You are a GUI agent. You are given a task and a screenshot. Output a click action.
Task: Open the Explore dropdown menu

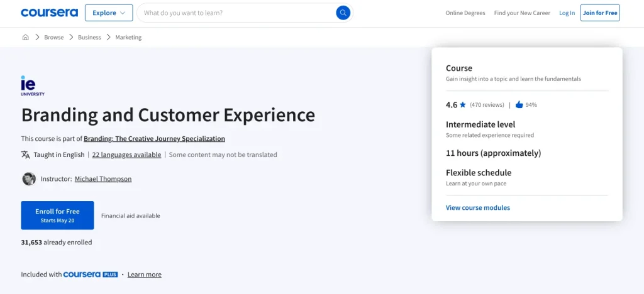pyautogui.click(x=109, y=13)
